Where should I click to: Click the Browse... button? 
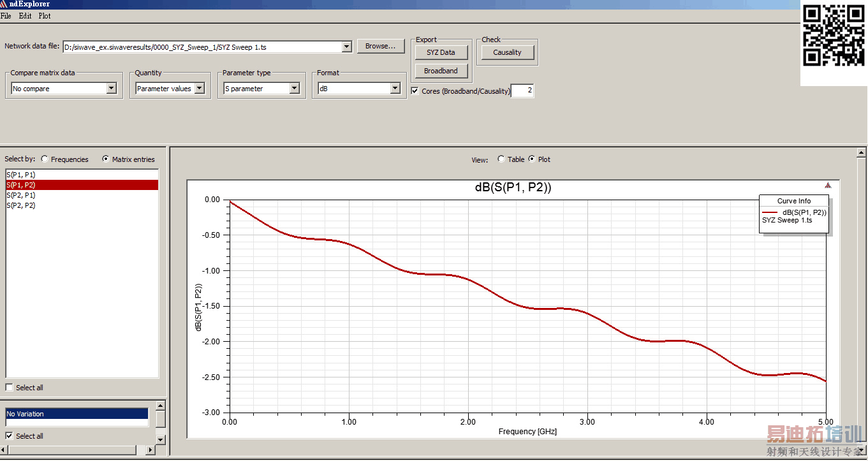click(381, 46)
